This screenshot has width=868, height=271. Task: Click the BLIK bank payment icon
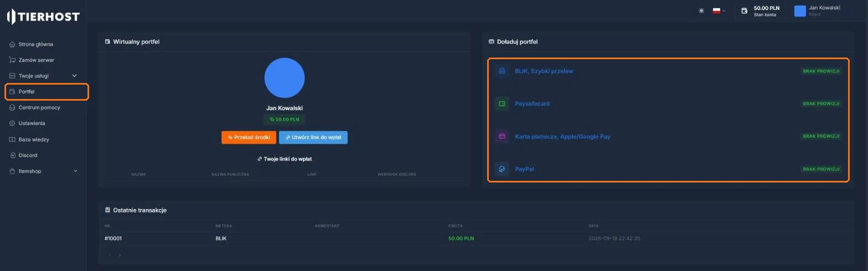(502, 71)
